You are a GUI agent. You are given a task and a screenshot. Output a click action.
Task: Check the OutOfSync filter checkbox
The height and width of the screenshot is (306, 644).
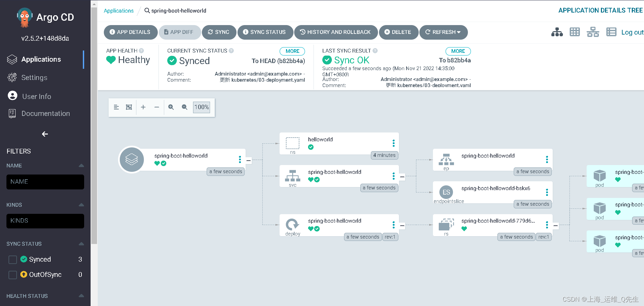(13, 275)
